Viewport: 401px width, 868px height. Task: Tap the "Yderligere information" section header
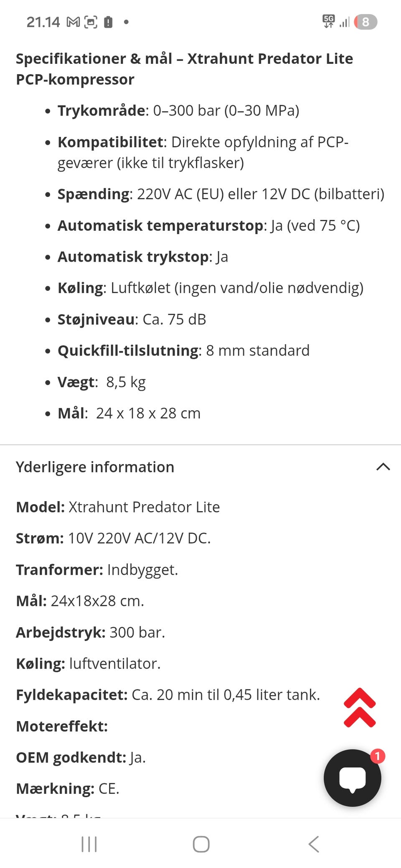pos(95,467)
